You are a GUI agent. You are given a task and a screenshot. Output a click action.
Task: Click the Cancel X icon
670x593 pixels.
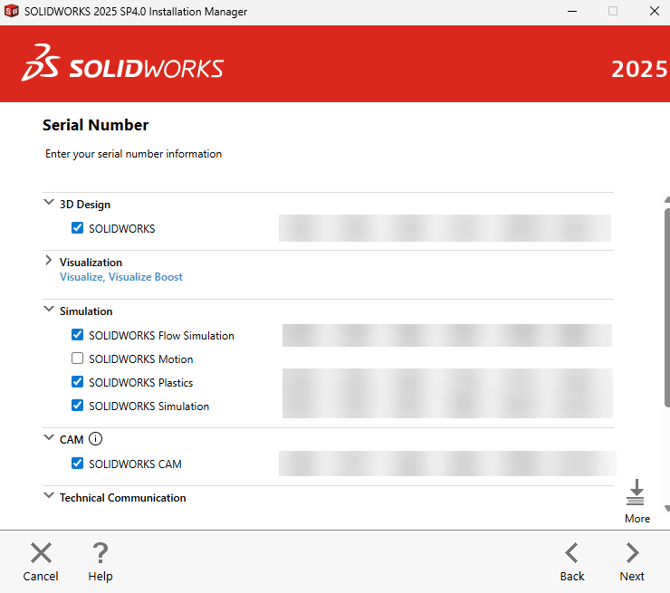tap(41, 553)
